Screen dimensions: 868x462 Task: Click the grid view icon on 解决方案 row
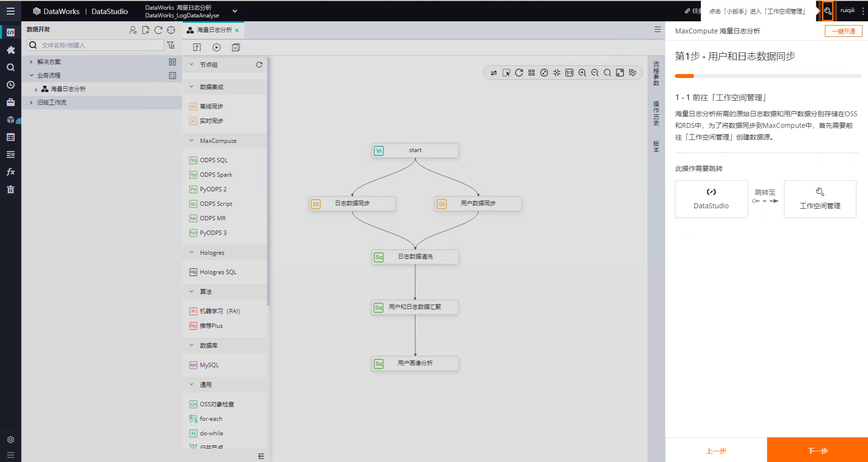click(x=173, y=62)
